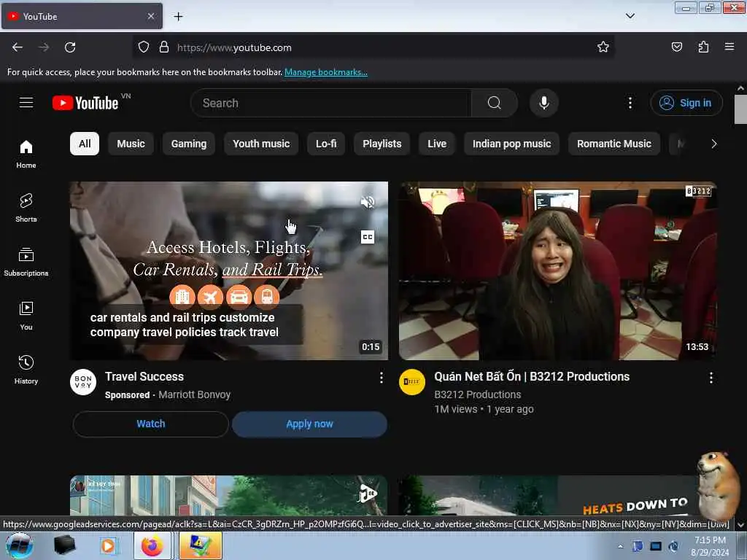This screenshot has height=560, width=747.
Task: Open History in the sidebar
Action: 26,370
